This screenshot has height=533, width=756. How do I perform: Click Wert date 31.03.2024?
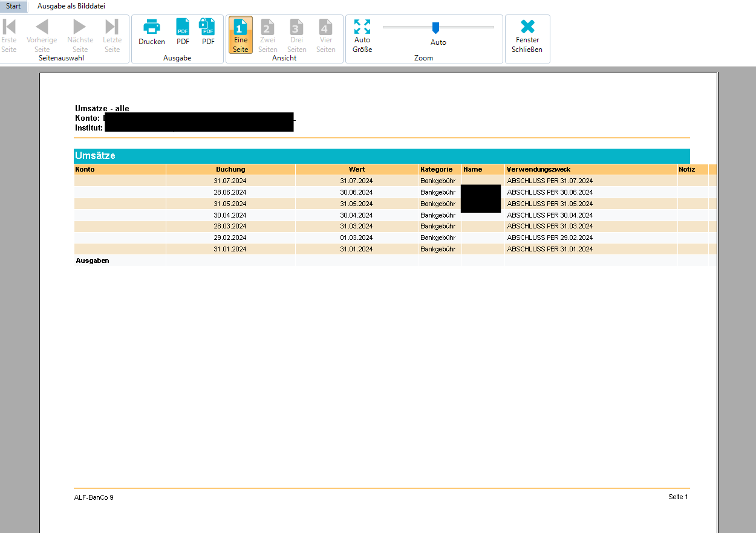click(357, 226)
